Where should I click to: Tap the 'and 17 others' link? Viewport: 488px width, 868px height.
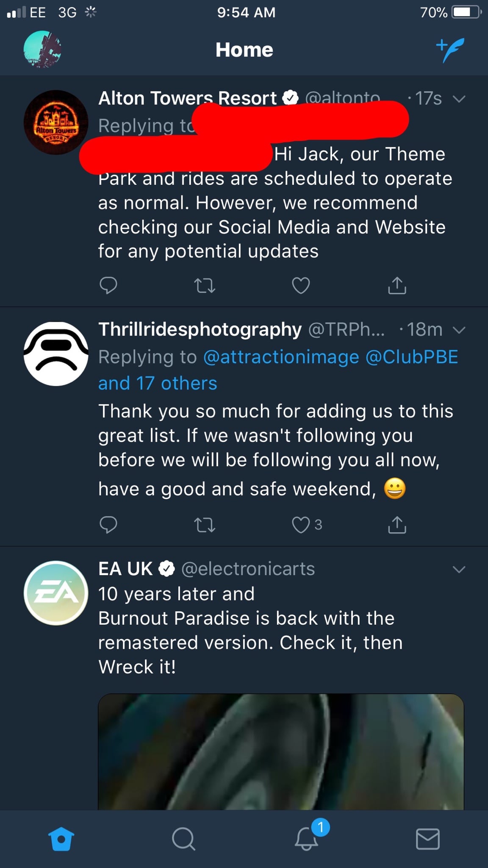click(158, 384)
